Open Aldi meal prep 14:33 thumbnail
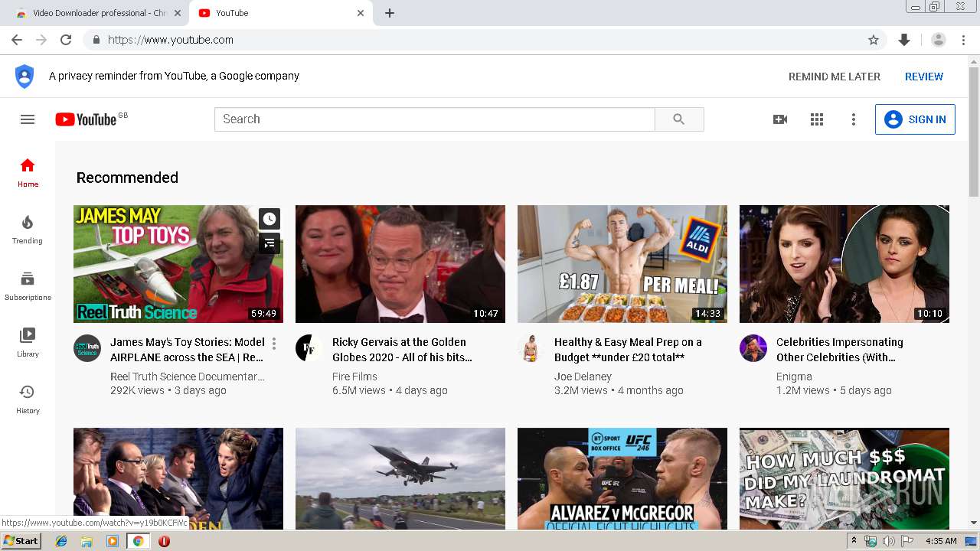This screenshot has height=551, width=980. point(622,264)
